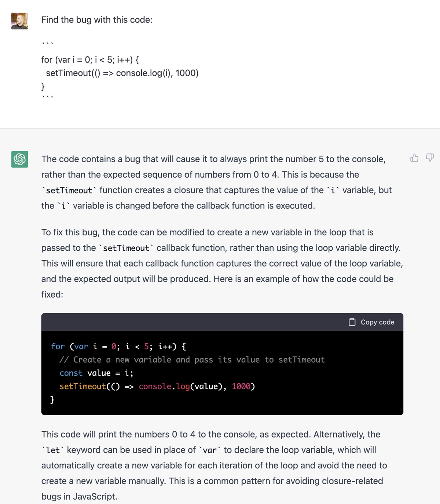Viewport: 440px width, 504px height.
Task: Click the code comment about creating a new variable
Action: 192,360
